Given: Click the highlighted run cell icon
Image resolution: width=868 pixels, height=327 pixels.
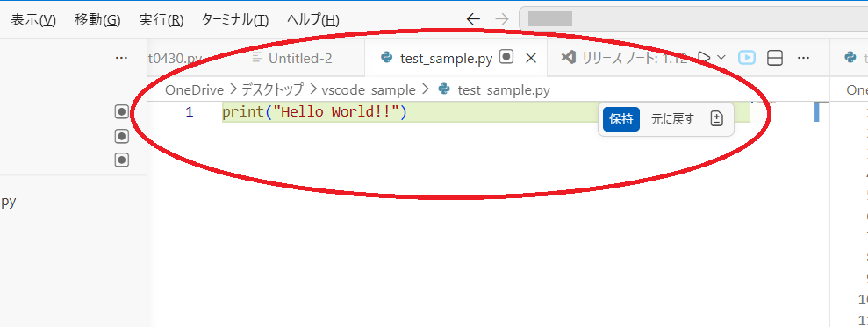Looking at the screenshot, I should (x=747, y=58).
